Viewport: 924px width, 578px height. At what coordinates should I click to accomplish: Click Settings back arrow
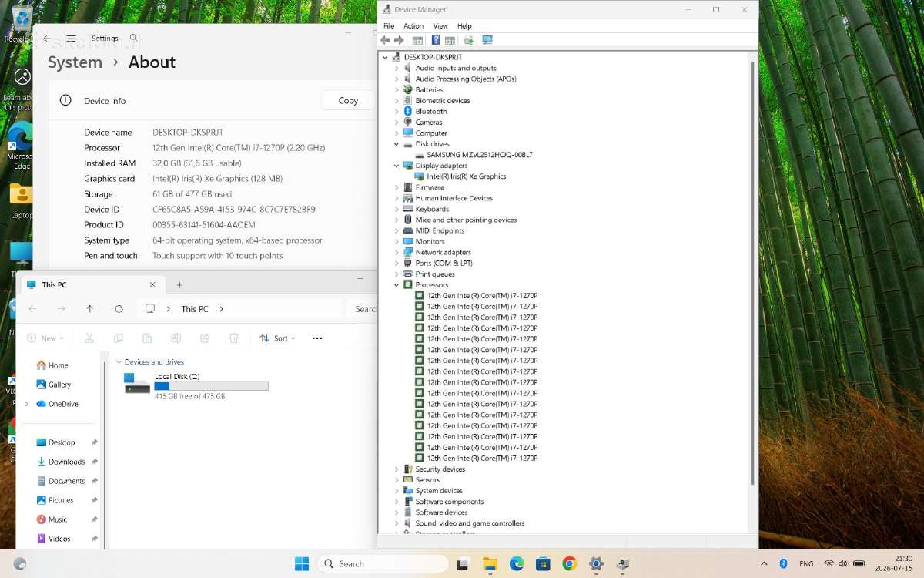[47, 38]
